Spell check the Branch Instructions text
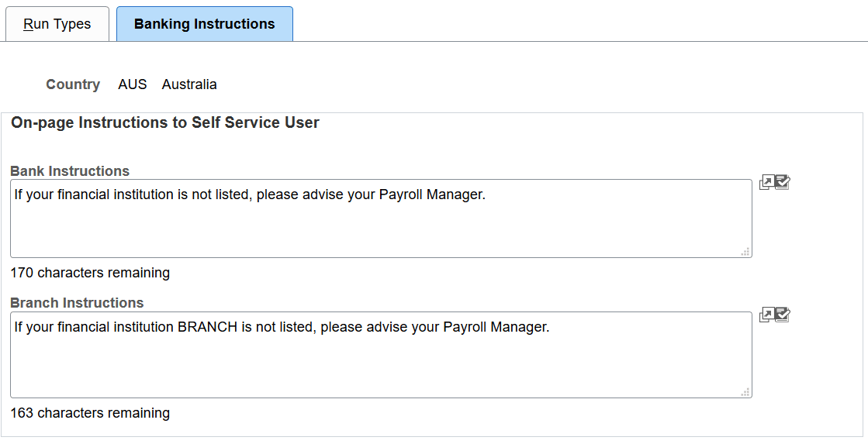The height and width of the screenshot is (444, 868). pos(782,315)
